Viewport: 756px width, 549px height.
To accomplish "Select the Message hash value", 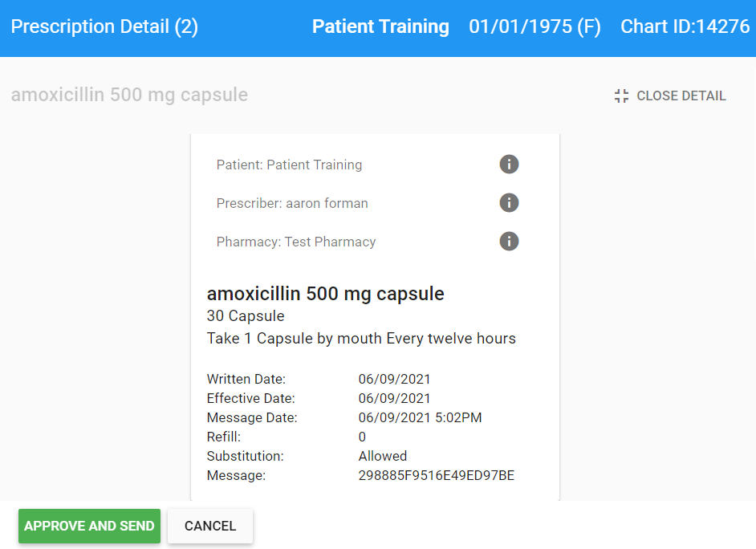I will coord(436,474).
